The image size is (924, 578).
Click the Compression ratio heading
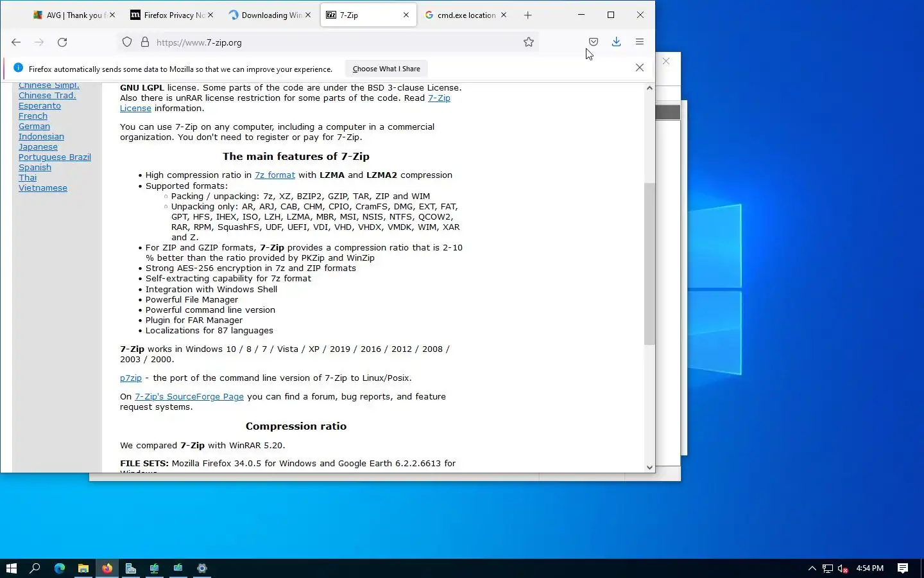pyautogui.click(x=296, y=426)
